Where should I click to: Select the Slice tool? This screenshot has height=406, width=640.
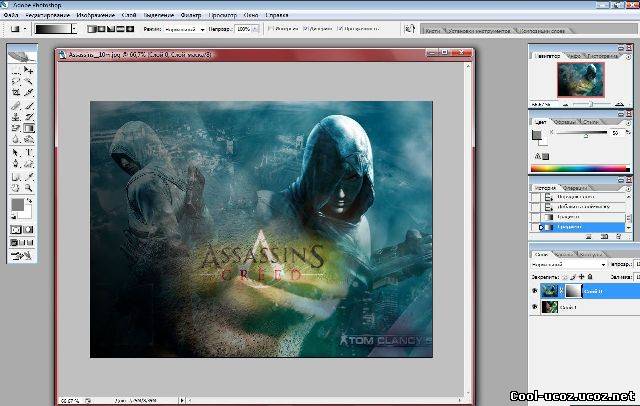click(x=28, y=93)
